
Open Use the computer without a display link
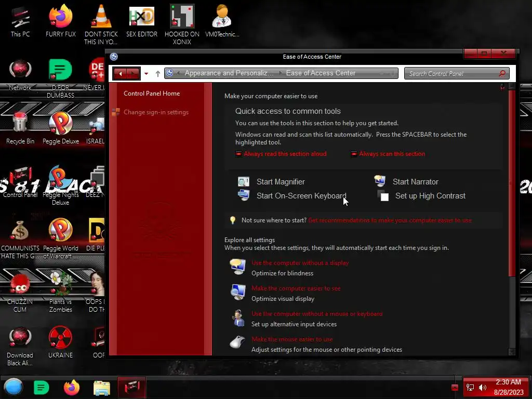300,263
